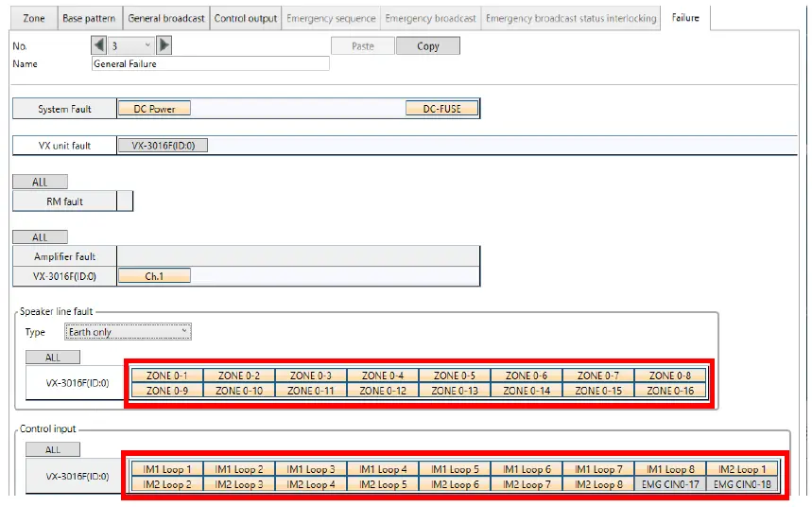This screenshot has width=812, height=507.
Task: Toggle EMG CIN0-17 control input
Action: coord(670,484)
